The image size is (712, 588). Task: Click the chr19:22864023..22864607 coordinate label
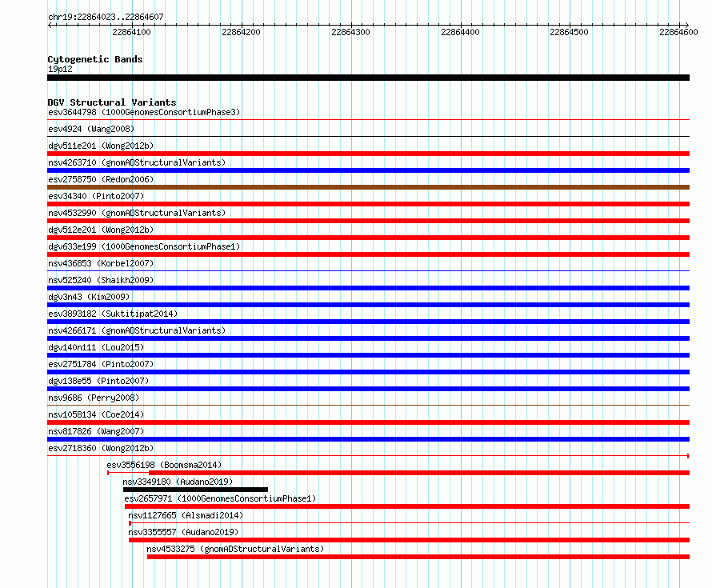pyautogui.click(x=106, y=18)
